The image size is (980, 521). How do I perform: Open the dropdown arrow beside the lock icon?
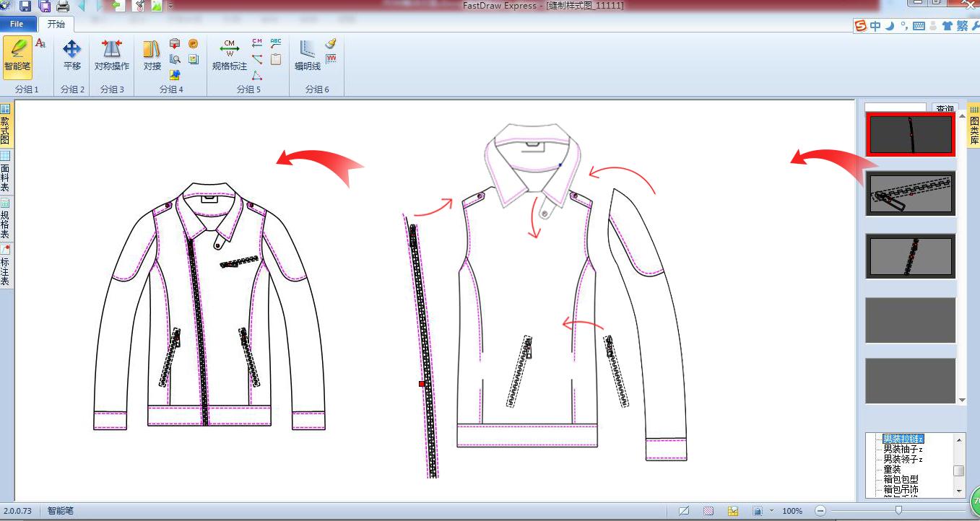point(771,511)
